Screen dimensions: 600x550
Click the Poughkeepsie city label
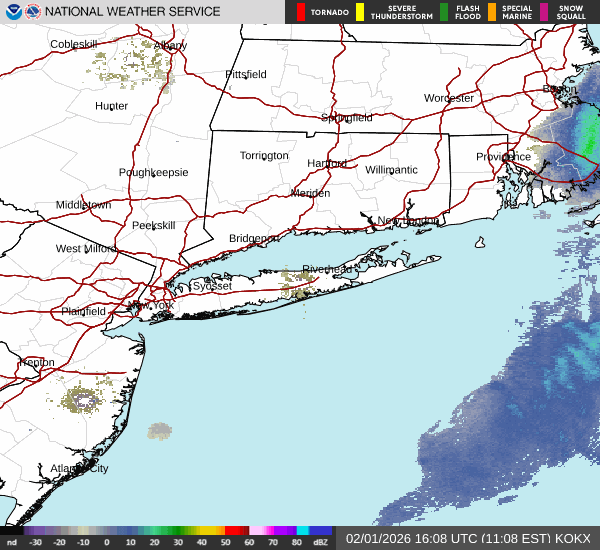(x=153, y=173)
